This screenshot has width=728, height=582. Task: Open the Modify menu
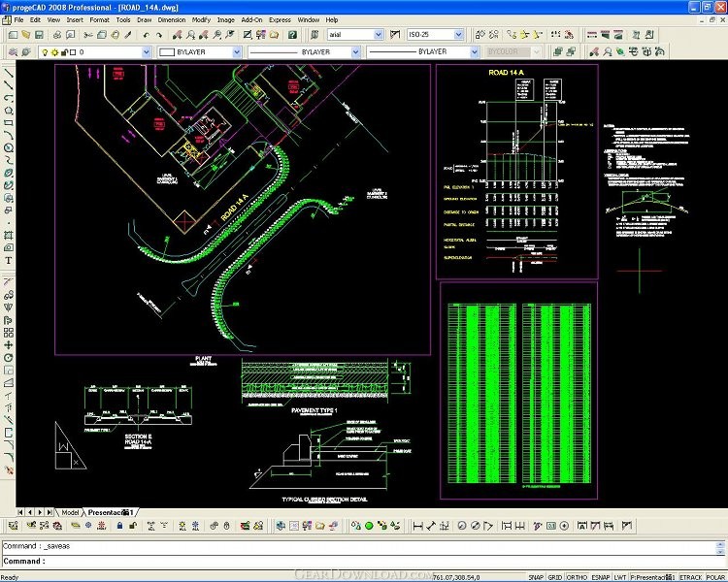pyautogui.click(x=201, y=20)
